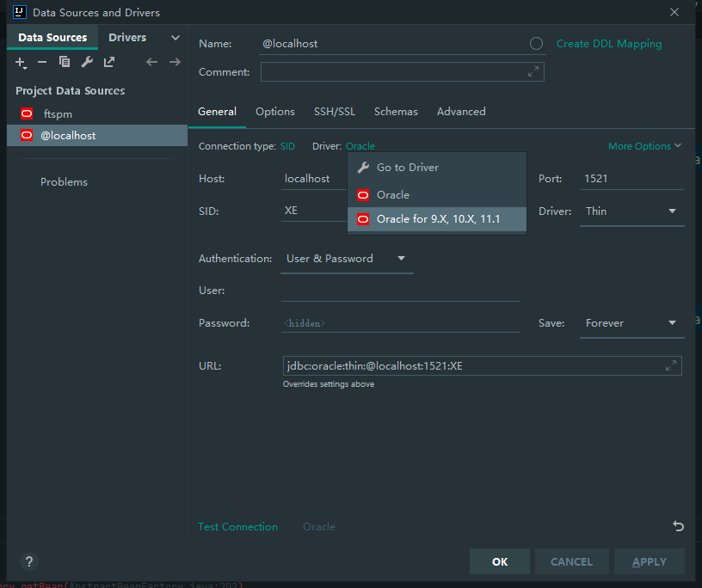The image size is (702, 588).
Task: Focus the Comment input field
Action: [402, 71]
